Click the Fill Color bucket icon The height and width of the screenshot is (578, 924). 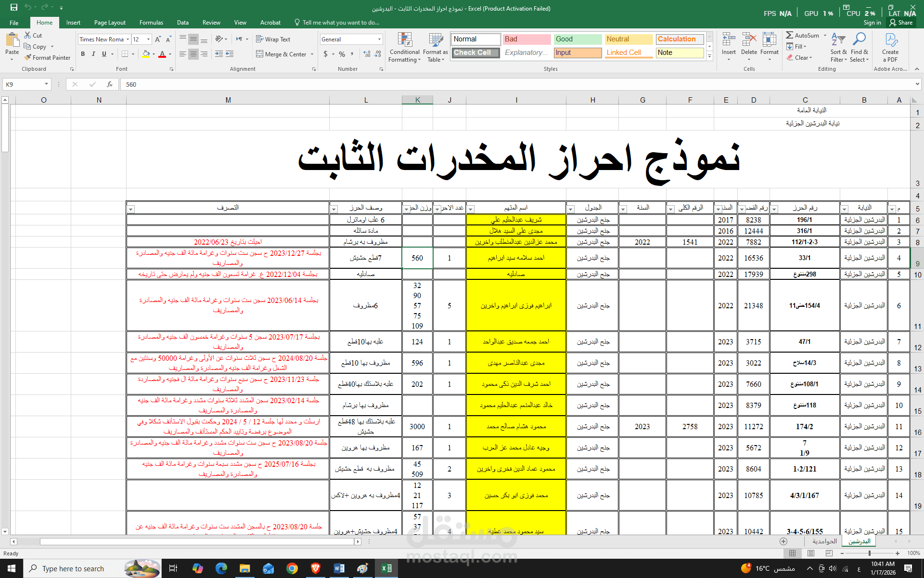coord(146,54)
